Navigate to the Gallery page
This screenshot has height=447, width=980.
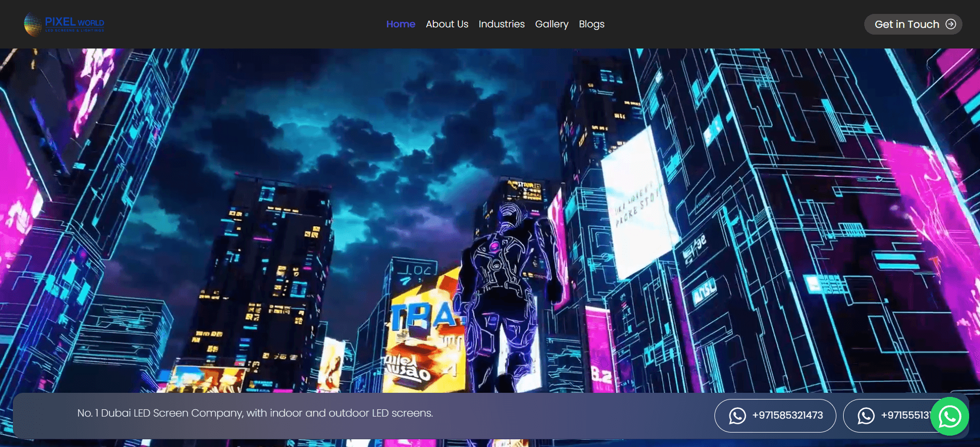[x=551, y=24]
